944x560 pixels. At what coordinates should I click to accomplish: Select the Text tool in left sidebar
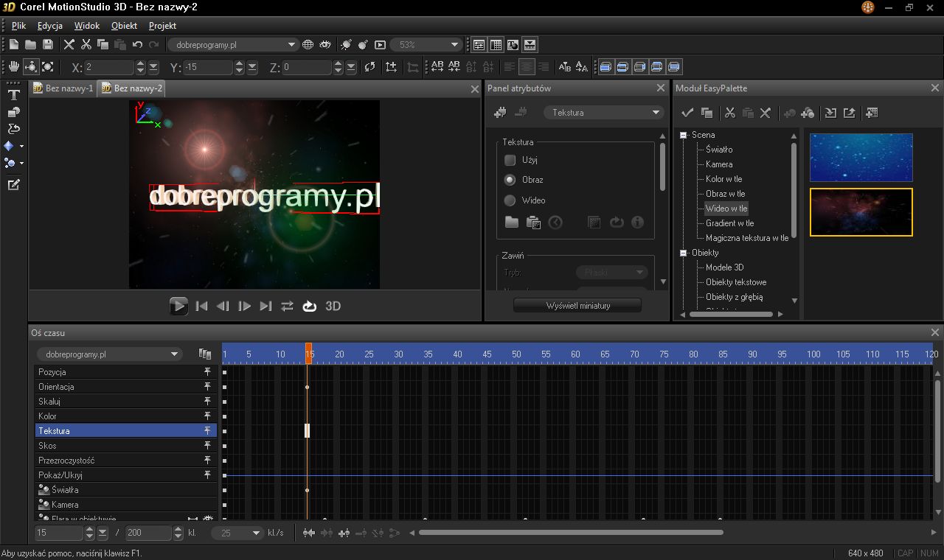pos(13,95)
